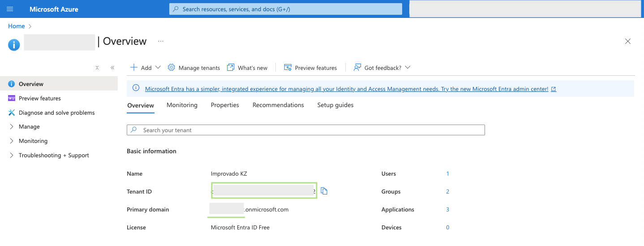Image resolution: width=644 pixels, height=246 pixels.
Task: Switch to the Overview tab
Action: pos(141,105)
